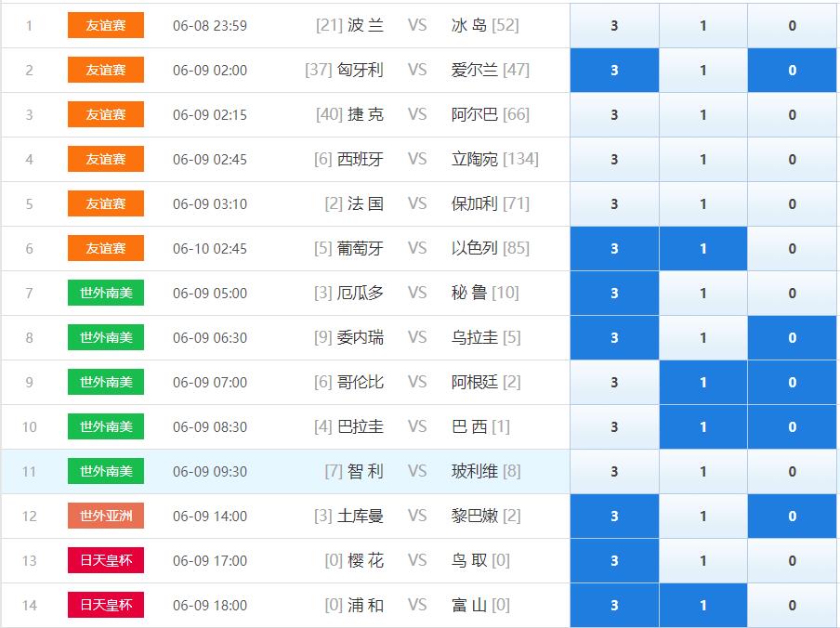
Task: Click the 富山 team name
Action: (x=469, y=606)
